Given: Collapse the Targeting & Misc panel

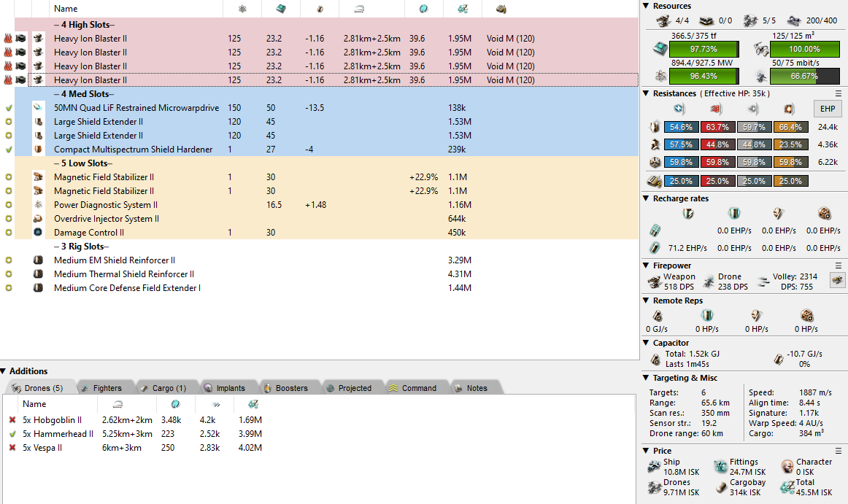Looking at the screenshot, I should click(646, 378).
